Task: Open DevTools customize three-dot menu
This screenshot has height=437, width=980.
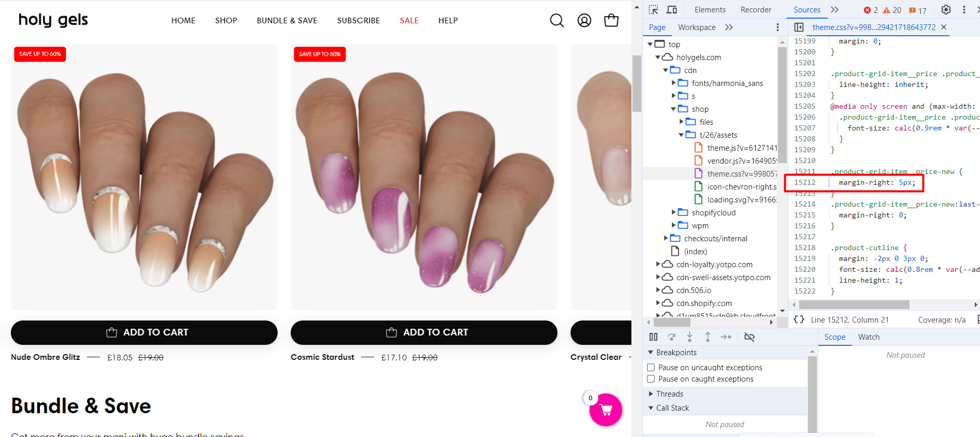Action: (964, 10)
